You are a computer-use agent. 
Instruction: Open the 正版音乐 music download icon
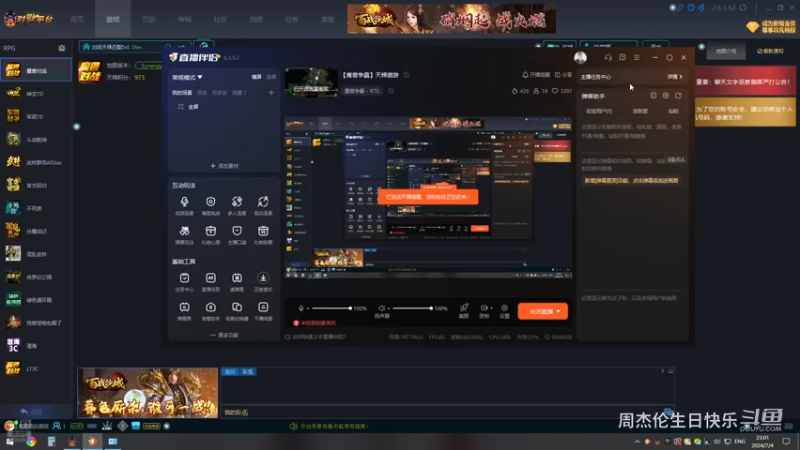coord(263,278)
